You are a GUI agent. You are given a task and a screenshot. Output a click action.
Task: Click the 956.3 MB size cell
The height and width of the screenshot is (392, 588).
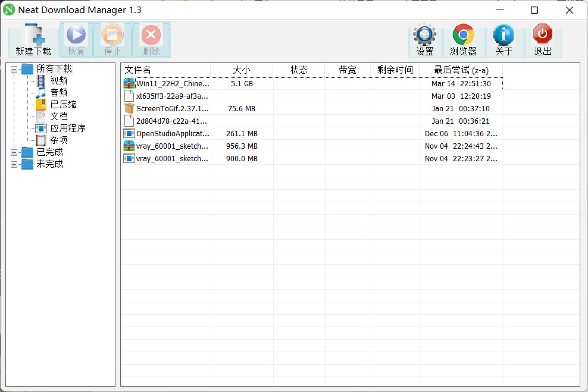pos(242,146)
